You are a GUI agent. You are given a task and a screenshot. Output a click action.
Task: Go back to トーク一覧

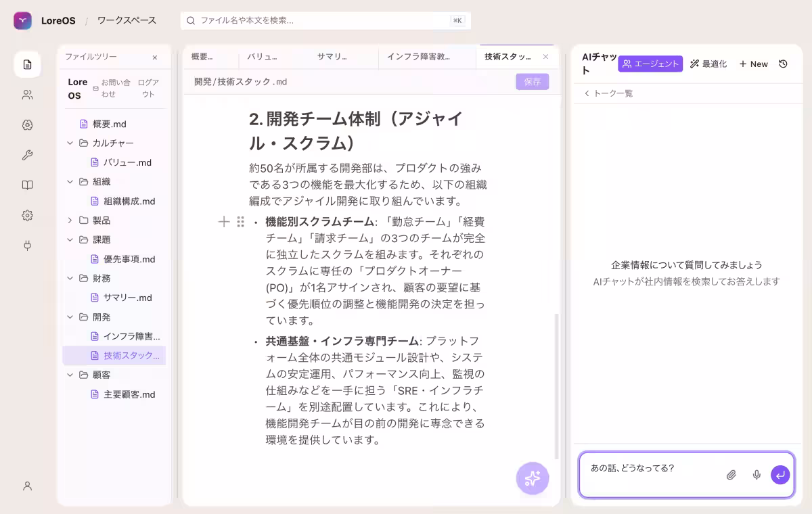point(608,93)
